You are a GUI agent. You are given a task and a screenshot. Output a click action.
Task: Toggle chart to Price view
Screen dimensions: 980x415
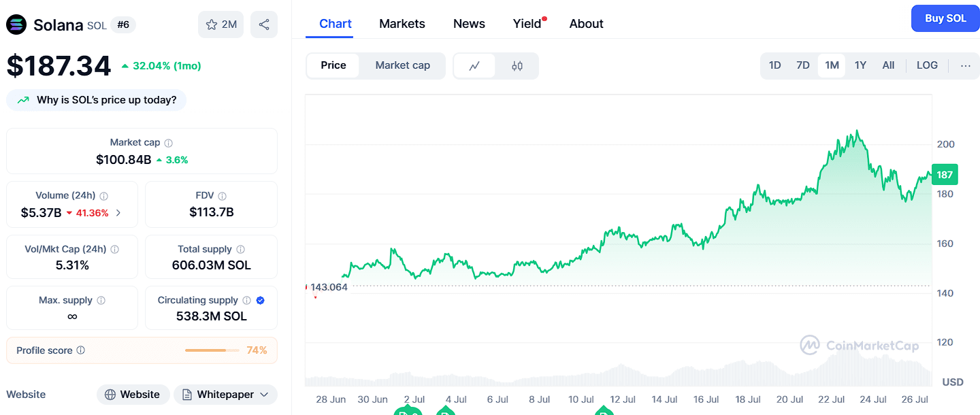click(x=333, y=65)
